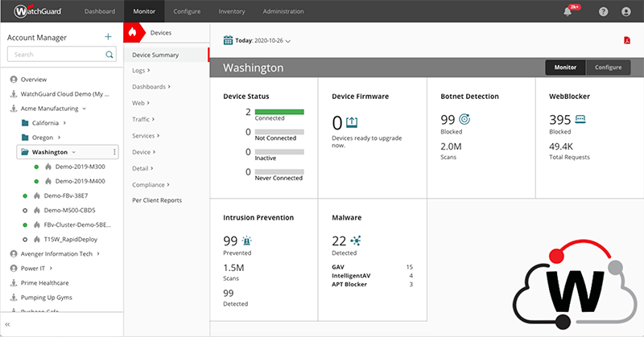Open the Configure top tab
Image resolution: width=644 pixels, height=337 pixels.
(x=187, y=11)
